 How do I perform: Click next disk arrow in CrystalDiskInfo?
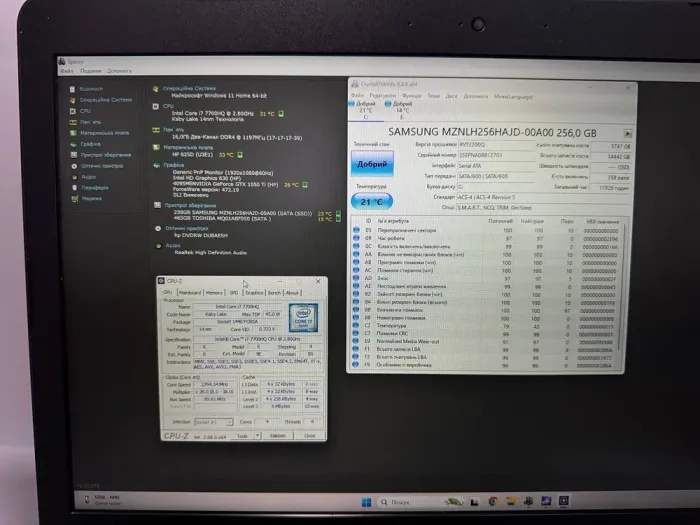627,132
